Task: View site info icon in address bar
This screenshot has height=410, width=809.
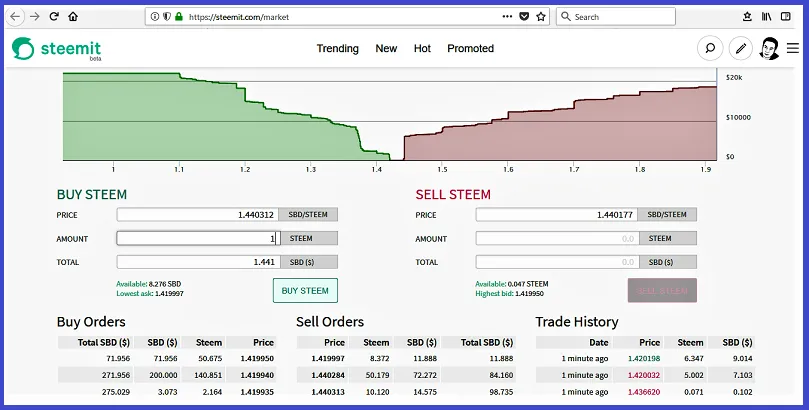Action: pyautogui.click(x=155, y=17)
